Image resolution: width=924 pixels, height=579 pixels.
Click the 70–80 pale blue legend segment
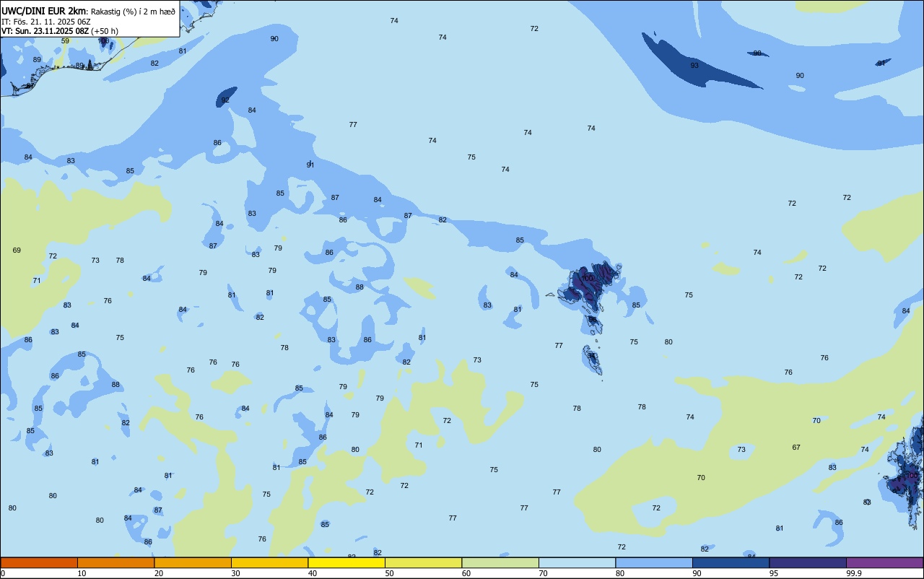577,562
